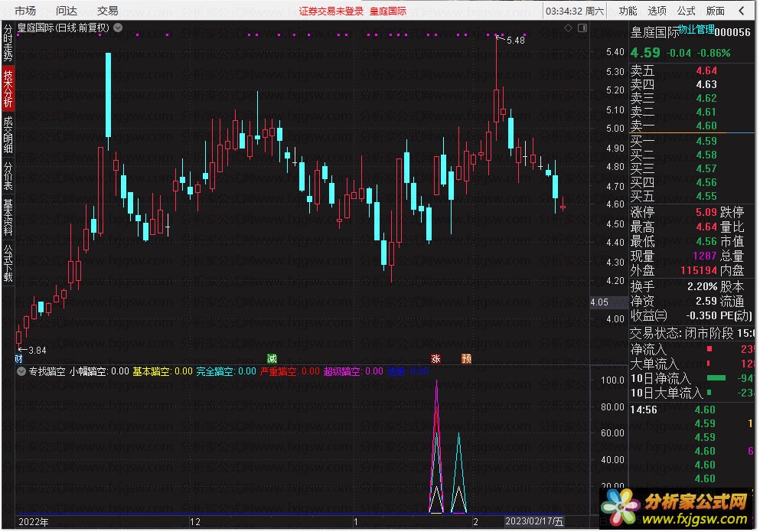760x532 pixels.
Task: Click the 14:56 tick row
Action: [x=692, y=410]
